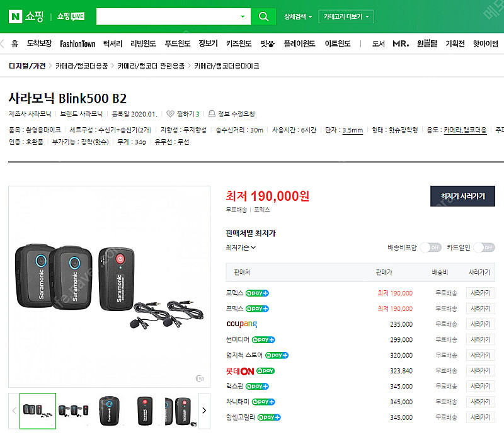The width and height of the screenshot is (504, 442).
Task: Open 장보기 menu item
Action: [x=208, y=43]
